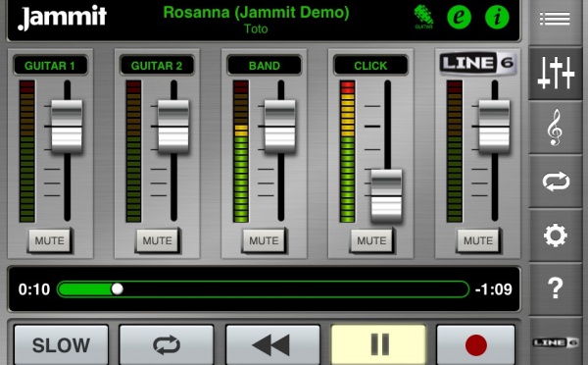588x365 pixels.
Task: Open settings with the gear icon
Action: 556,235
